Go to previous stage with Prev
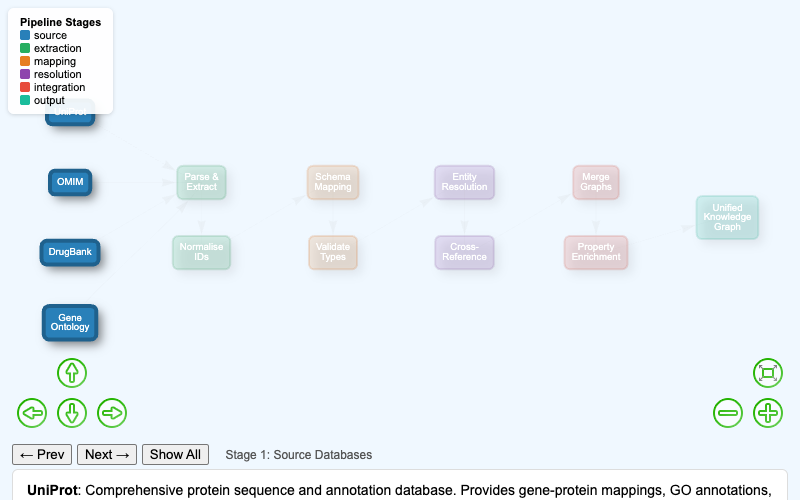The image size is (800, 500). tap(41, 454)
